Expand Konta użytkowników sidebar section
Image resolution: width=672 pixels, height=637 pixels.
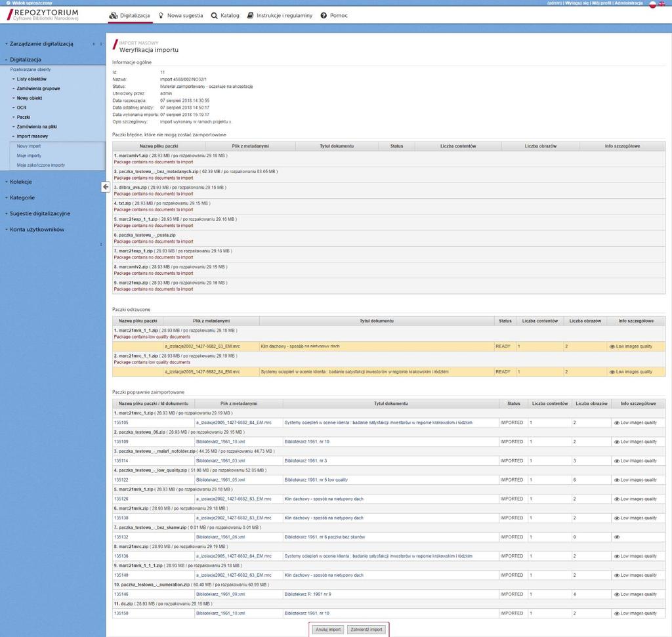click(x=37, y=229)
